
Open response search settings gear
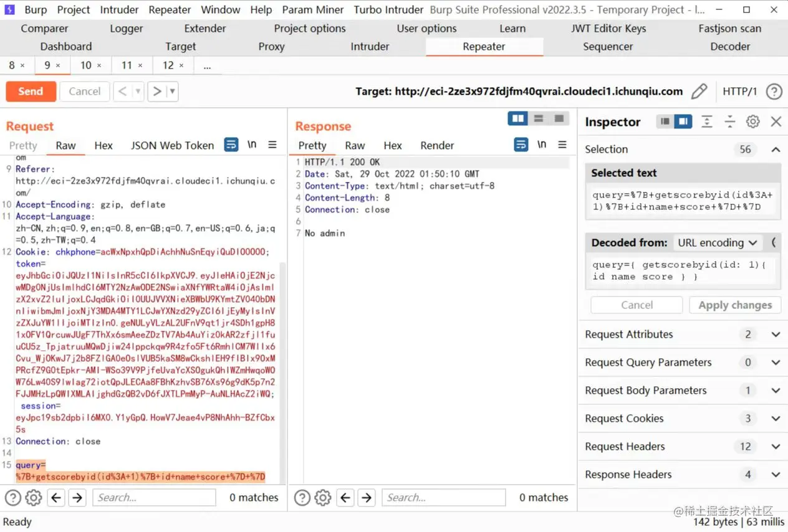[x=323, y=497]
